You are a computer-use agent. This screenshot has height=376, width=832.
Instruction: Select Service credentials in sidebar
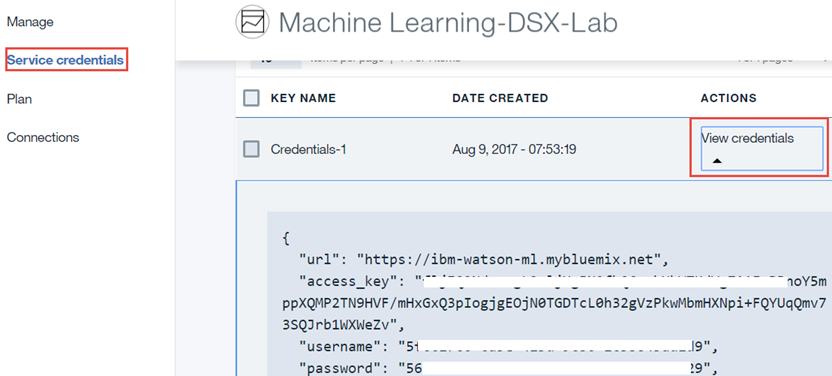pos(66,60)
